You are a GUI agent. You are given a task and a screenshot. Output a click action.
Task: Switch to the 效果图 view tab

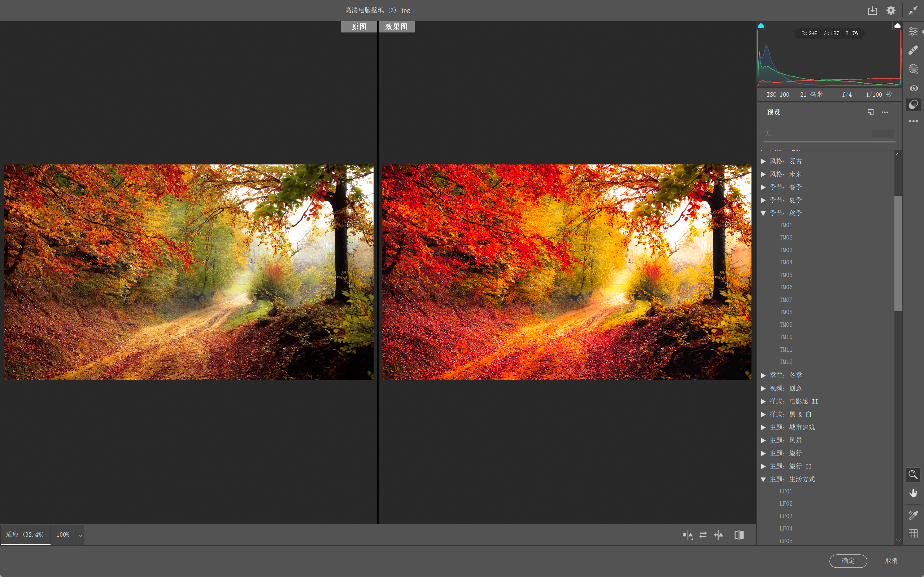396,27
